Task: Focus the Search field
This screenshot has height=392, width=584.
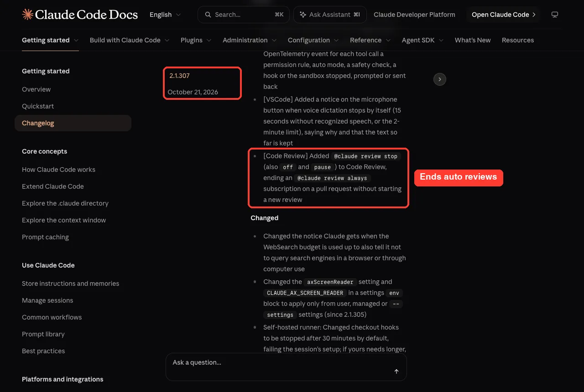Action: (x=244, y=15)
